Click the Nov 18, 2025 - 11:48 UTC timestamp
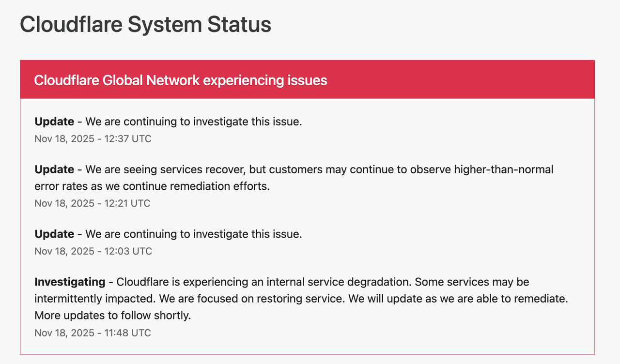The image size is (620, 364). [x=93, y=333]
